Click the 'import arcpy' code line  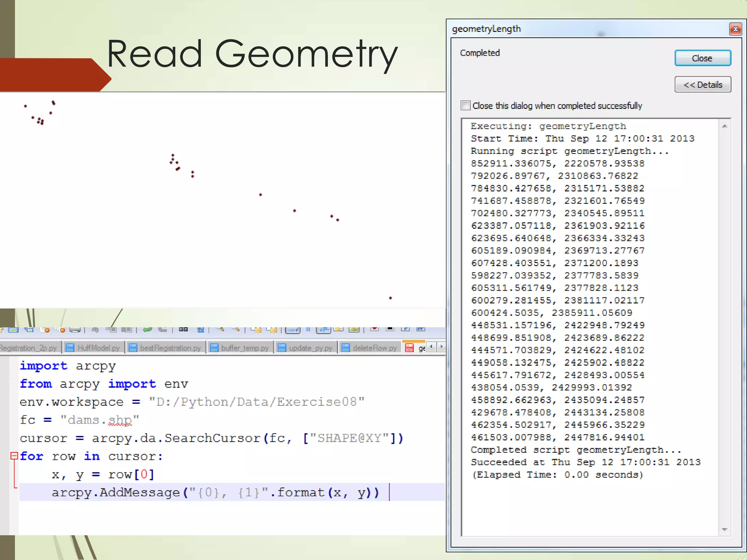(67, 366)
